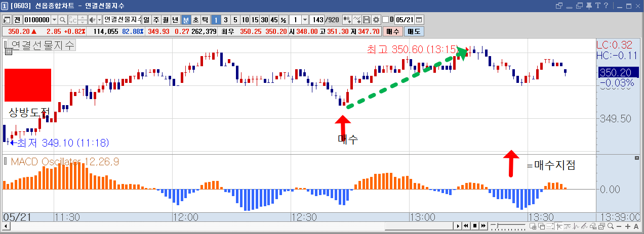This screenshot has width=644, height=234.
Task: Select the 일 daily period
Action: coord(147,20)
